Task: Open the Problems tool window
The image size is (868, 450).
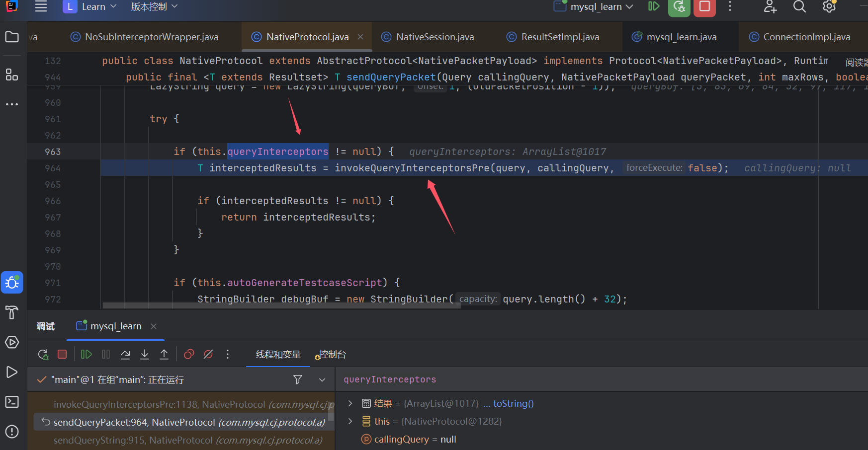Action: tap(12, 432)
